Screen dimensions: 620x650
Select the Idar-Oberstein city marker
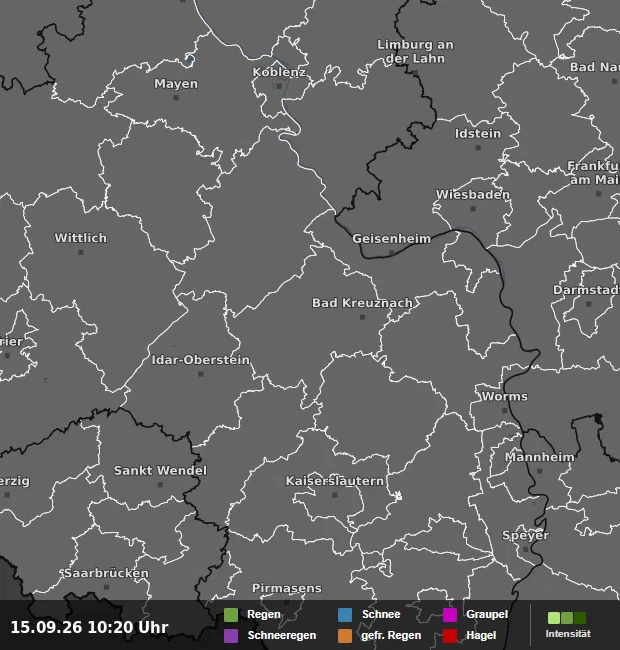pos(201,374)
